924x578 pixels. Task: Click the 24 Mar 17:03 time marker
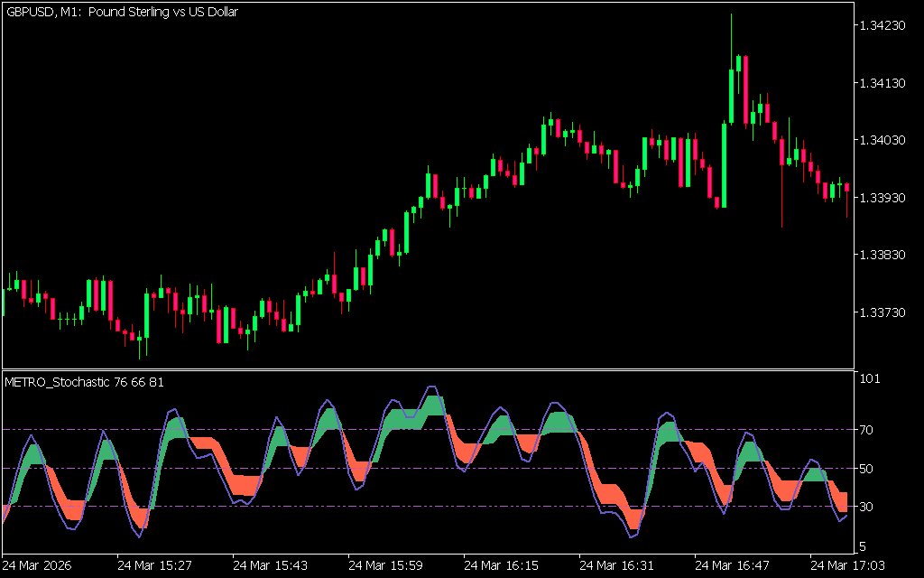tap(847, 565)
